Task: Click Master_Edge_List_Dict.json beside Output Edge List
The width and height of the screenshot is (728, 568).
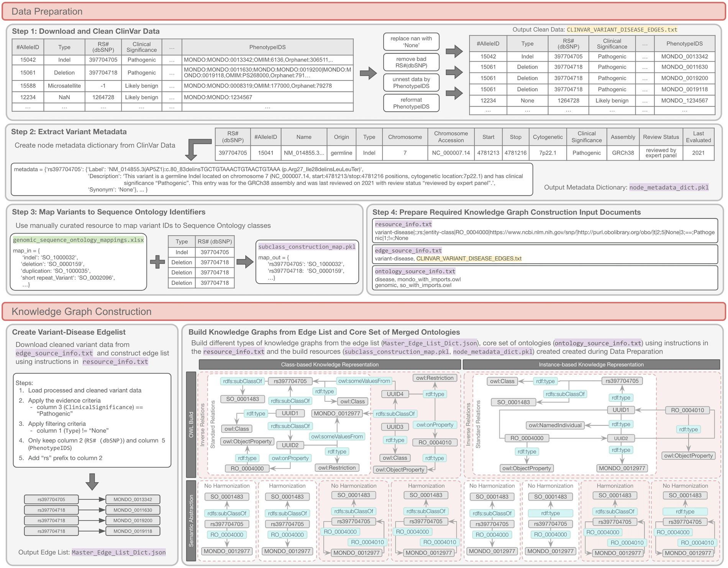Action: pos(119,552)
